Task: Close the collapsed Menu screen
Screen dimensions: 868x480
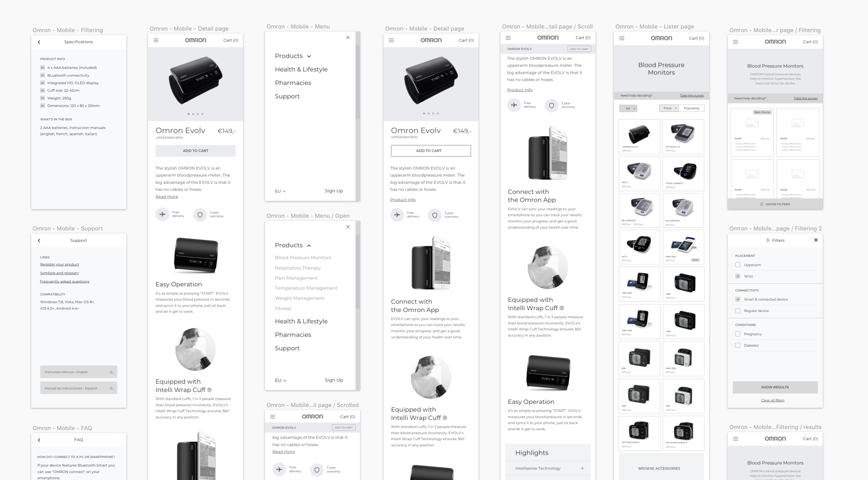Action: (348, 38)
